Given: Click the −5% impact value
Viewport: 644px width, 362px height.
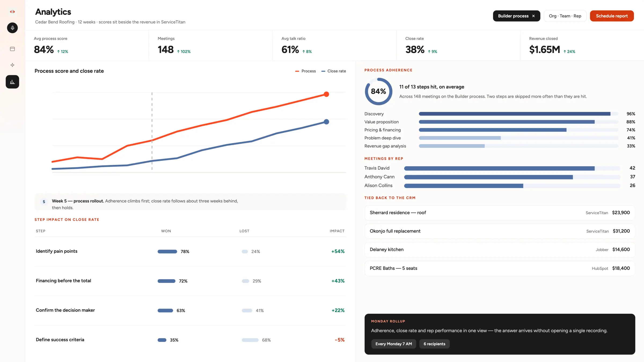Looking at the screenshot, I should click(339, 340).
